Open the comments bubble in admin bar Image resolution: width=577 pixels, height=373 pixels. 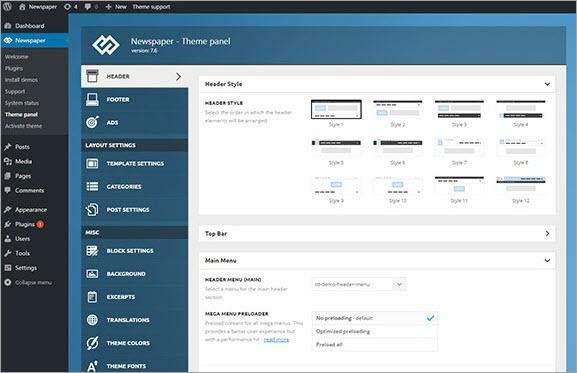point(88,7)
